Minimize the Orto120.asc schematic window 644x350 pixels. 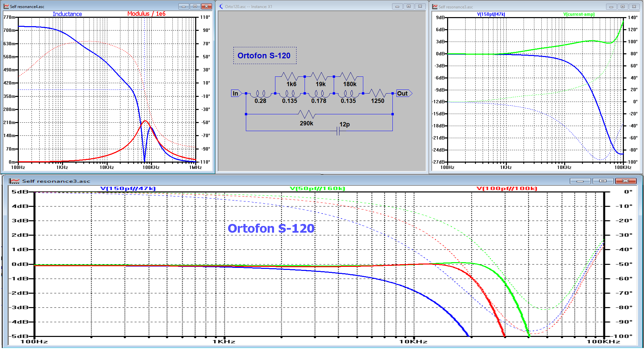(x=397, y=6)
